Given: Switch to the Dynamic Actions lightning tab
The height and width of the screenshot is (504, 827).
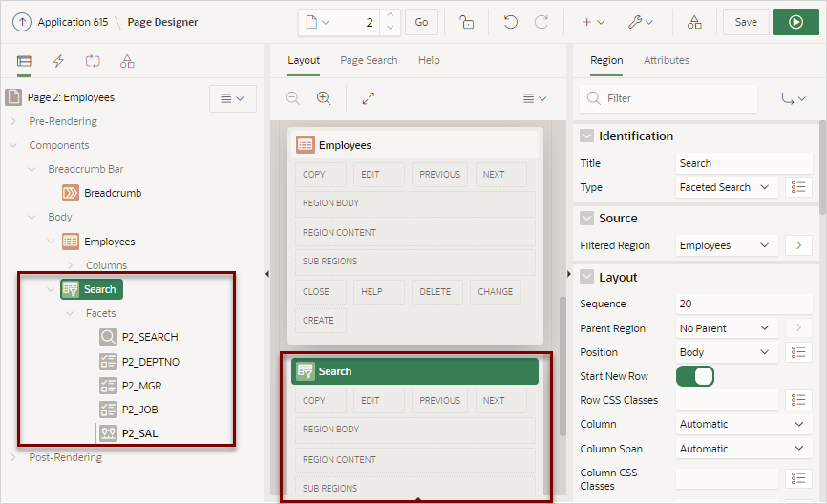Looking at the screenshot, I should coord(58,61).
